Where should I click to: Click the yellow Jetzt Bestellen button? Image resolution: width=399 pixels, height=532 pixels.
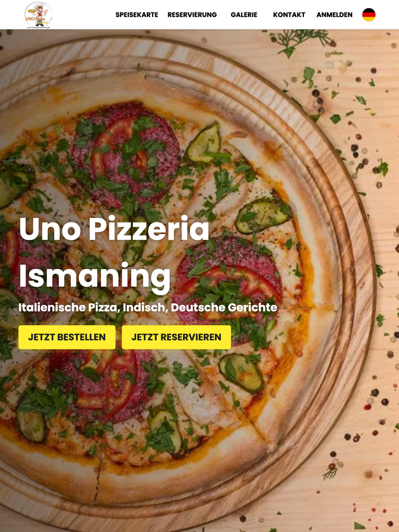coord(67,337)
